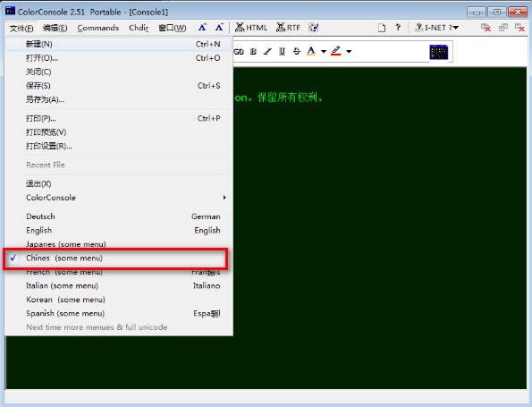Viewport: 532px width, 407px height.
Task: Open the Commands menu
Action: [98, 28]
